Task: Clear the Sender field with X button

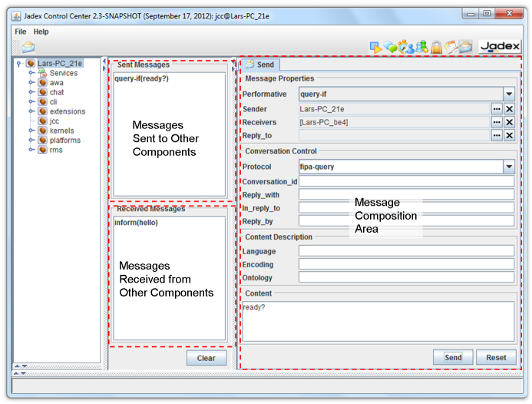Action: [509, 109]
